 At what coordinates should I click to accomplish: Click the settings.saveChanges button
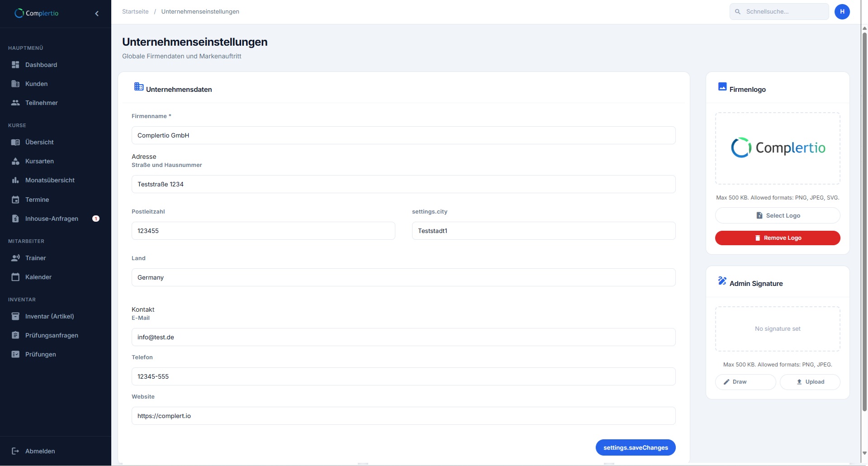click(x=636, y=447)
